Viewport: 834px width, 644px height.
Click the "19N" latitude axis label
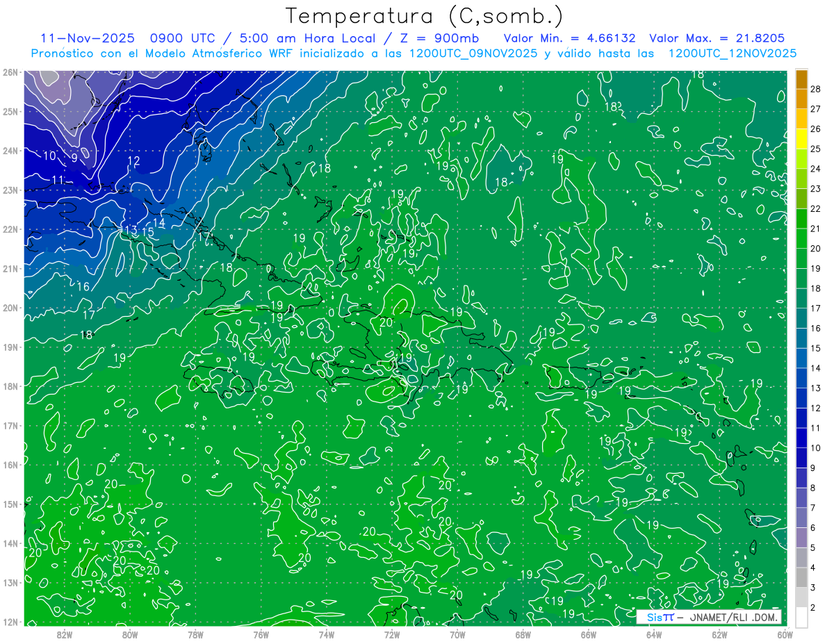point(10,347)
